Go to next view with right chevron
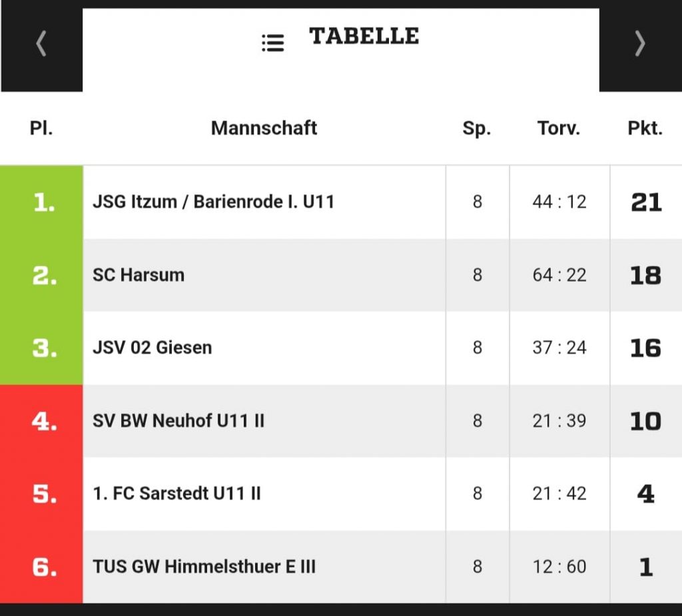Viewport: 682px width, 616px height. 639,44
